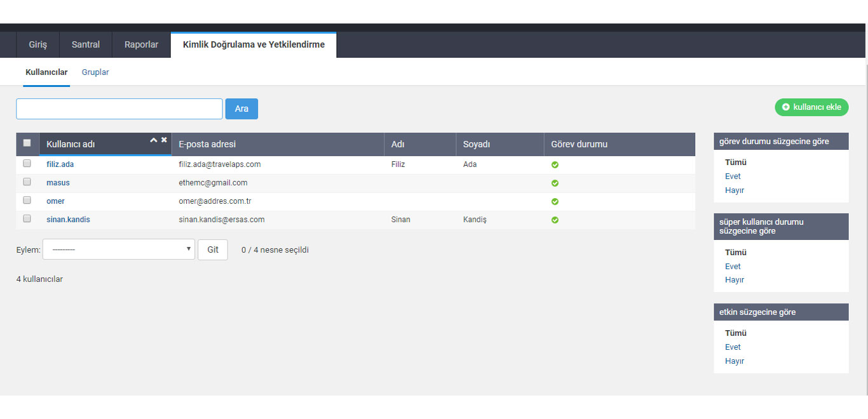Go to the Gruplar subtab

(x=95, y=72)
